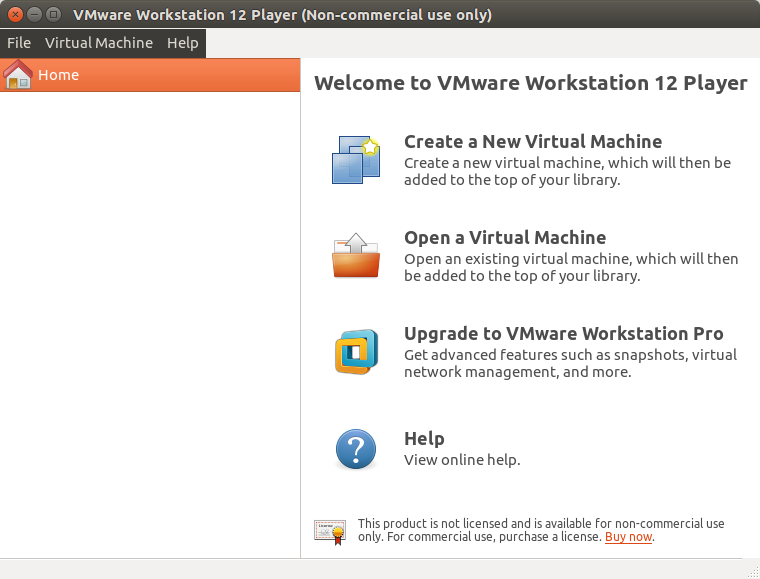
Task: Click the 'View online help.' text
Action: click(x=462, y=460)
